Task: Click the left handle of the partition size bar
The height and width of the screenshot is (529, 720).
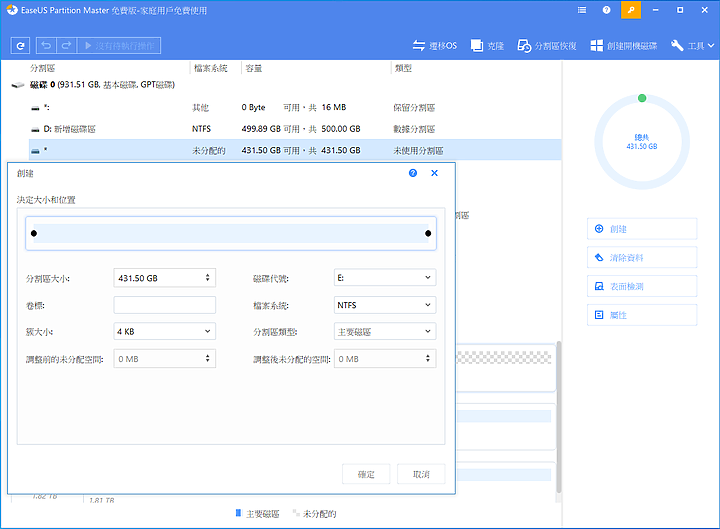Action: coord(34,233)
